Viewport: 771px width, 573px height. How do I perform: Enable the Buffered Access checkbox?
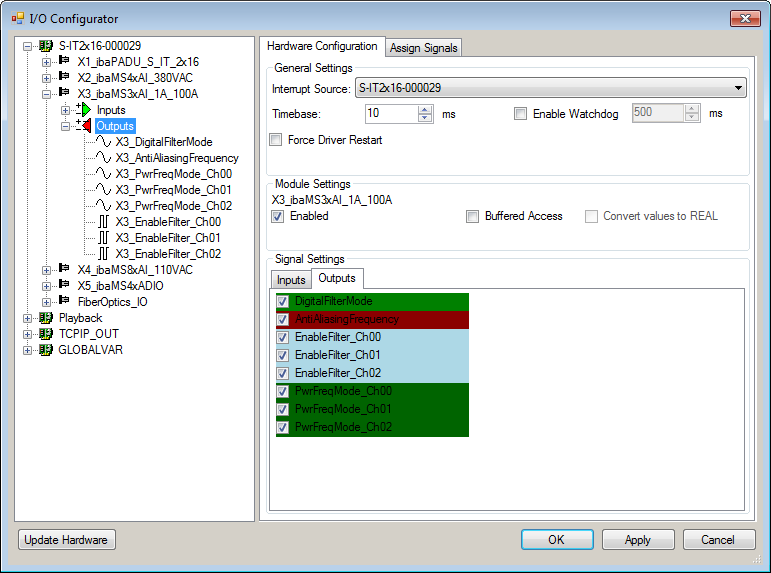[472, 216]
